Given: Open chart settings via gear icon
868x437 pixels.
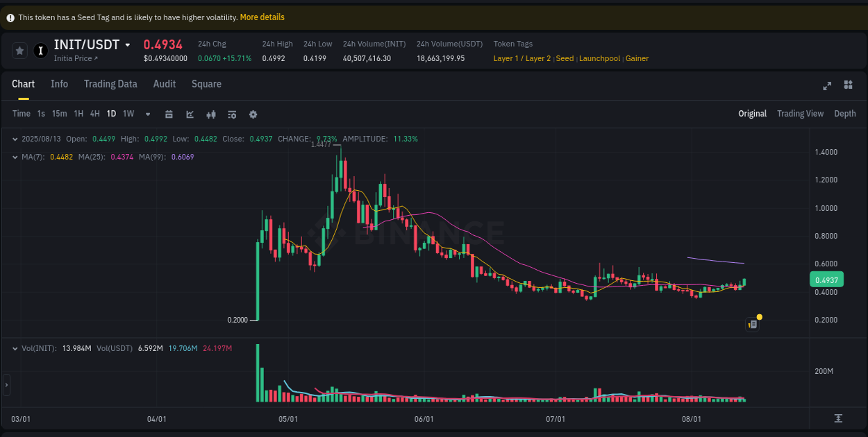Looking at the screenshot, I should click(x=253, y=113).
